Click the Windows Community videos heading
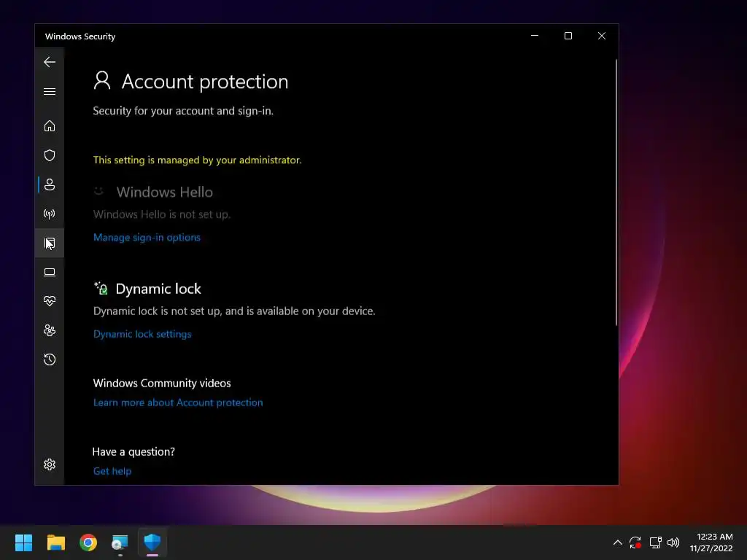 (162, 383)
